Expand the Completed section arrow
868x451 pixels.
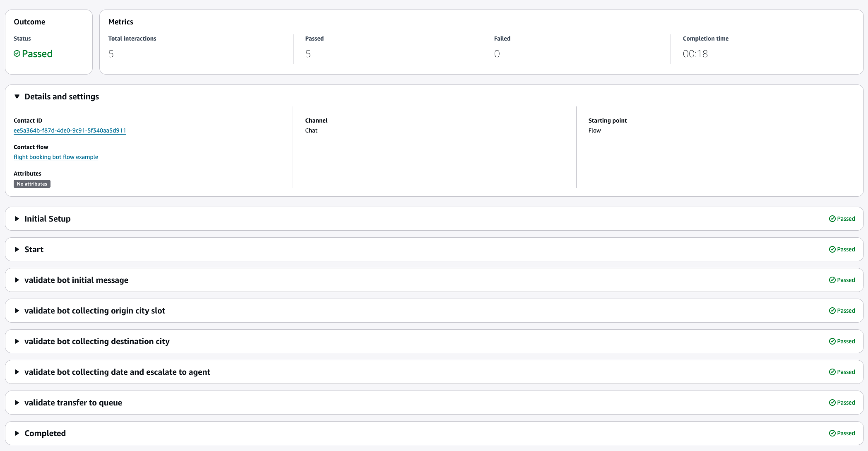[x=17, y=433]
